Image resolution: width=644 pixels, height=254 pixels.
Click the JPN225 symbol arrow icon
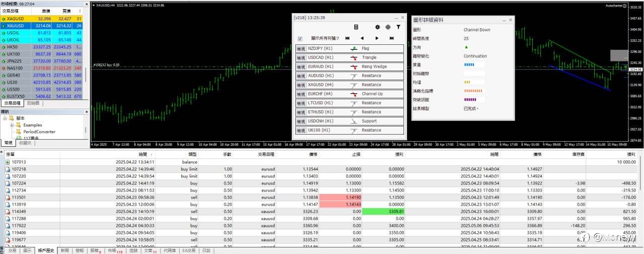4,60
